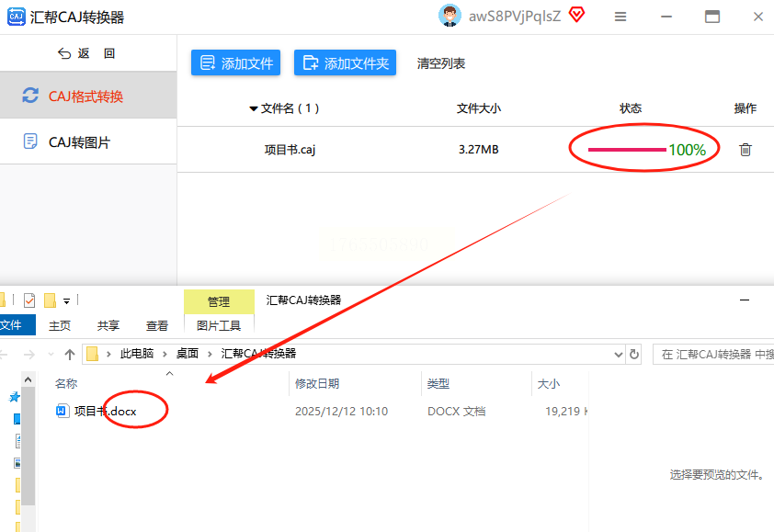Minimize the Explorer window
The image size is (774, 532).
point(745,300)
